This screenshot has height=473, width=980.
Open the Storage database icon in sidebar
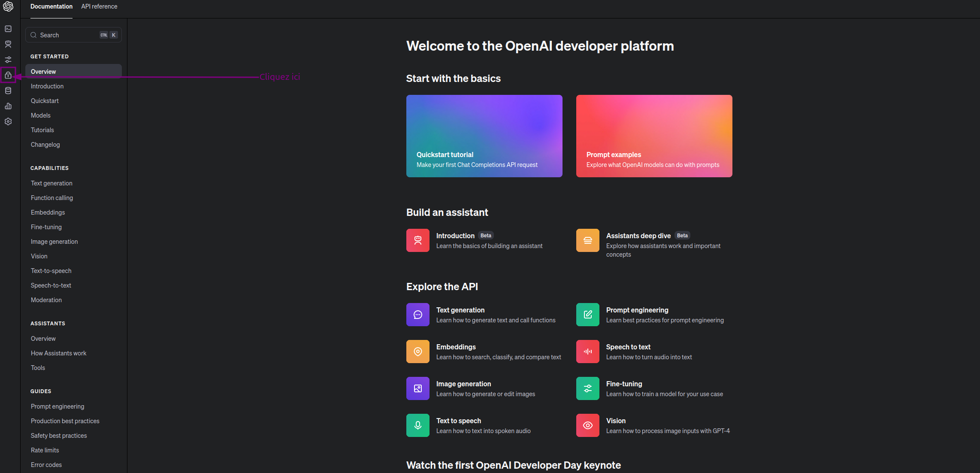(8, 91)
